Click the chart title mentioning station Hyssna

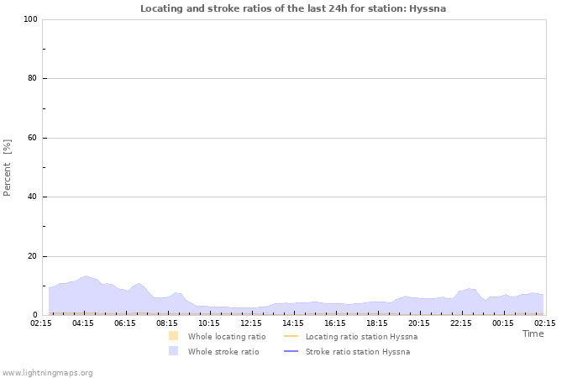pyautogui.click(x=293, y=8)
